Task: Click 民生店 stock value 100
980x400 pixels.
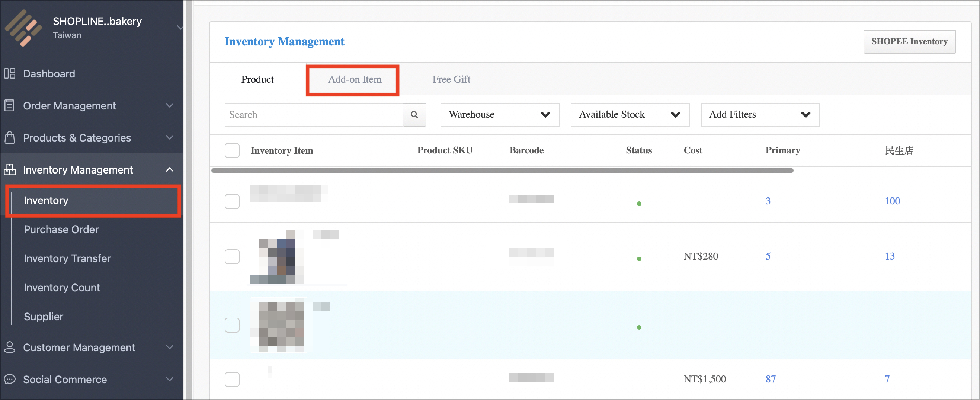Action: pyautogui.click(x=892, y=201)
